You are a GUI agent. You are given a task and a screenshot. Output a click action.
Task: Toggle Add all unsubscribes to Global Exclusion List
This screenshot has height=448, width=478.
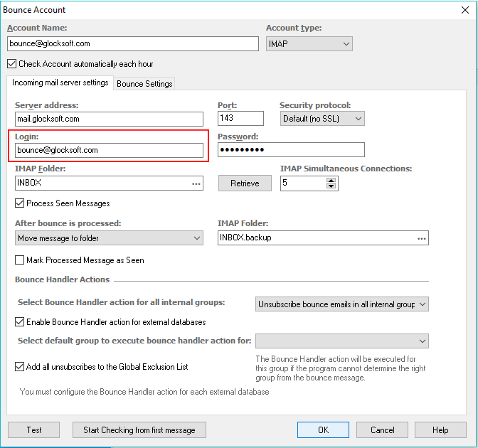[19, 366]
